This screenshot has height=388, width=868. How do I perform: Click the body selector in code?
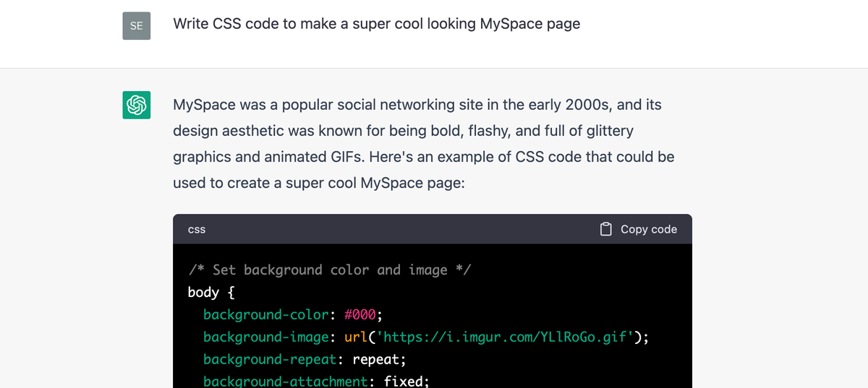pos(203,292)
